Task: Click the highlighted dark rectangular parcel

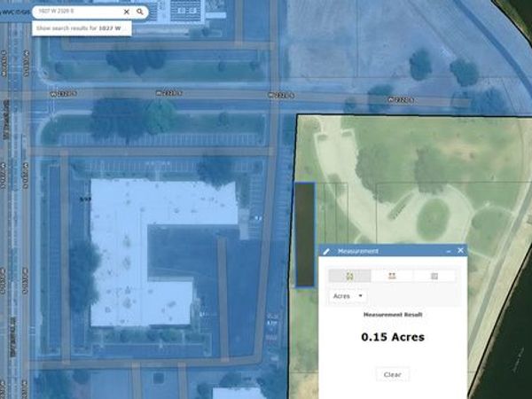Action: (x=305, y=235)
